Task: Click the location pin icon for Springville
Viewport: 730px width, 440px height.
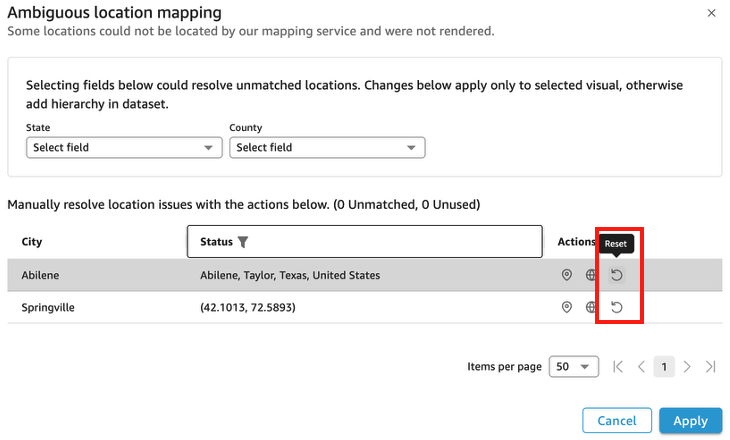Action: pyautogui.click(x=566, y=308)
